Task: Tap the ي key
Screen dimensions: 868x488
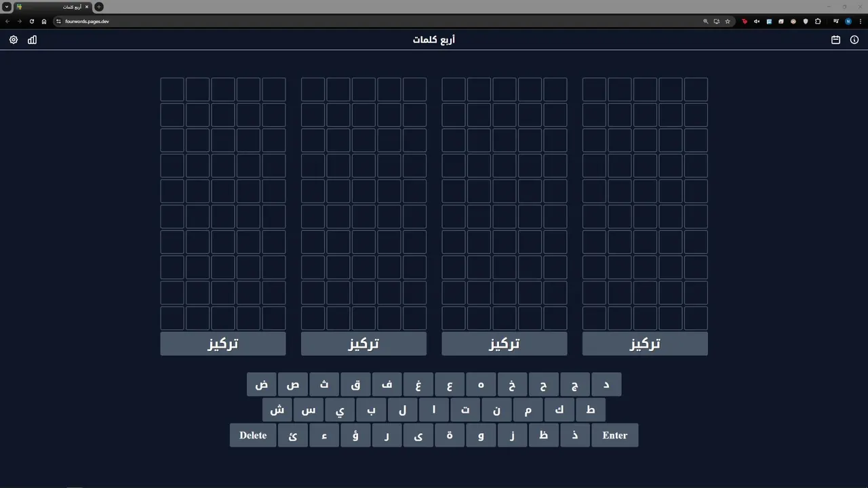Action: click(340, 410)
